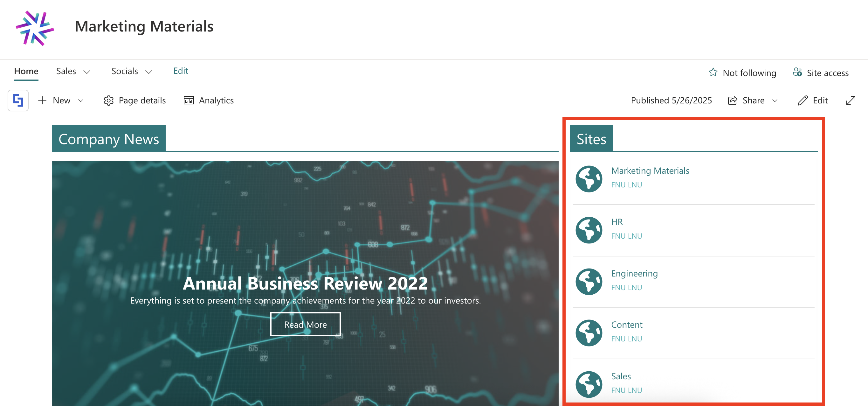Click the Annual Business Review 2022 headline
The height and width of the screenshot is (406, 868).
tap(305, 283)
